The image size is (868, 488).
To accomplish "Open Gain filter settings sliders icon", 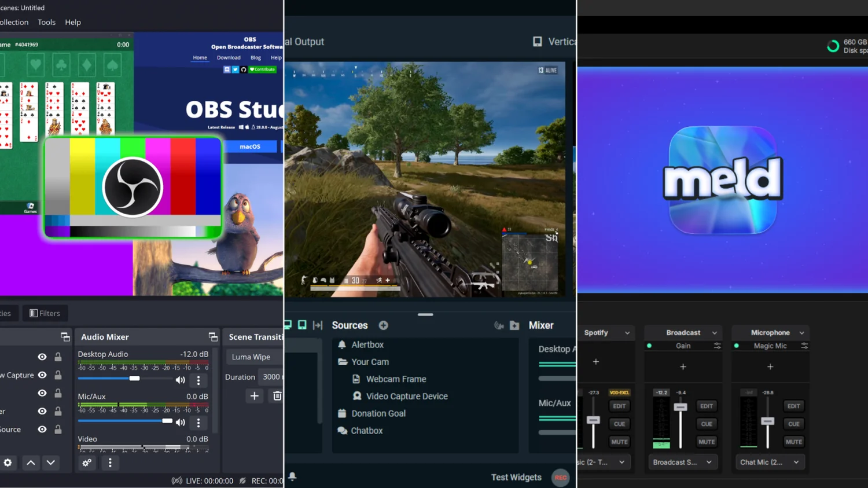I will (x=717, y=346).
